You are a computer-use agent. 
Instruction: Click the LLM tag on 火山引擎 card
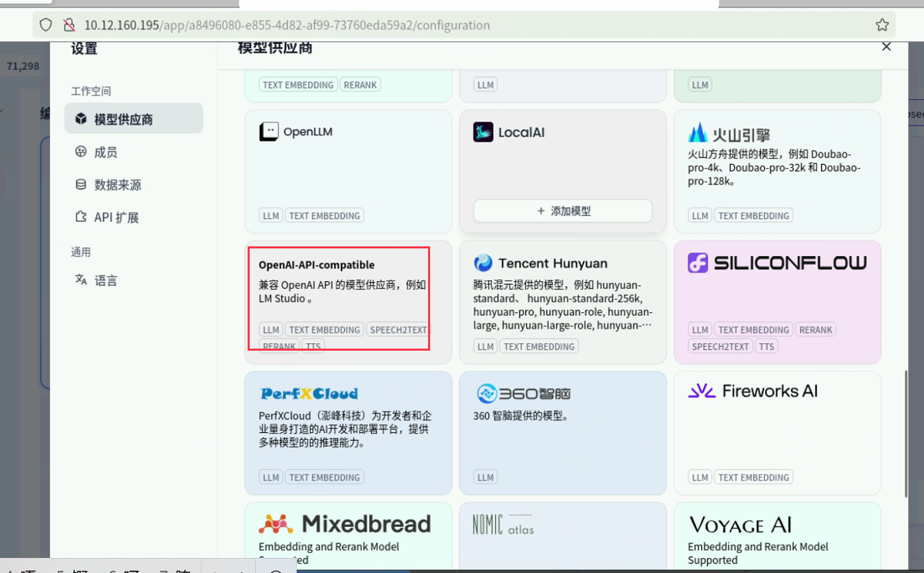coord(700,215)
